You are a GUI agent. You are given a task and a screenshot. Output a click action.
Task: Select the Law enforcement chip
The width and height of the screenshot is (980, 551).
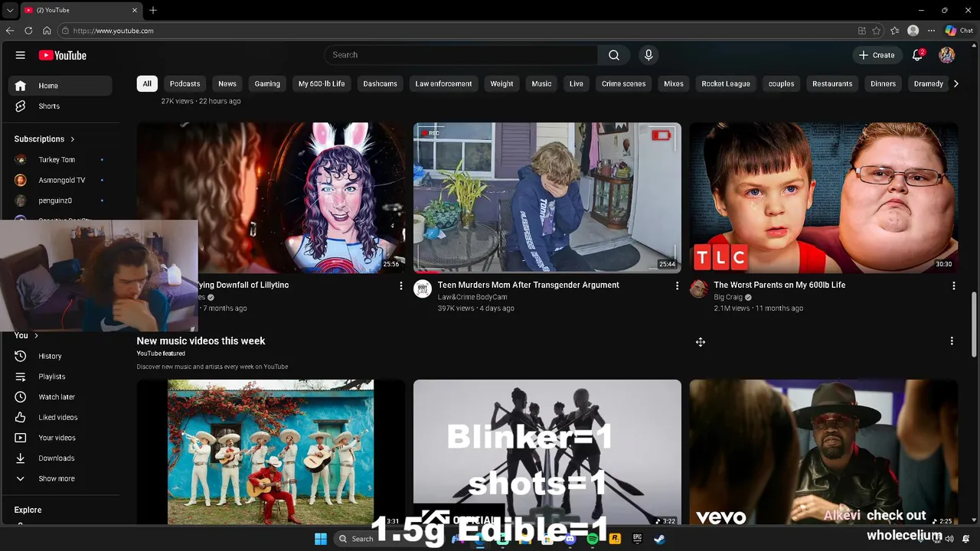pos(443,83)
